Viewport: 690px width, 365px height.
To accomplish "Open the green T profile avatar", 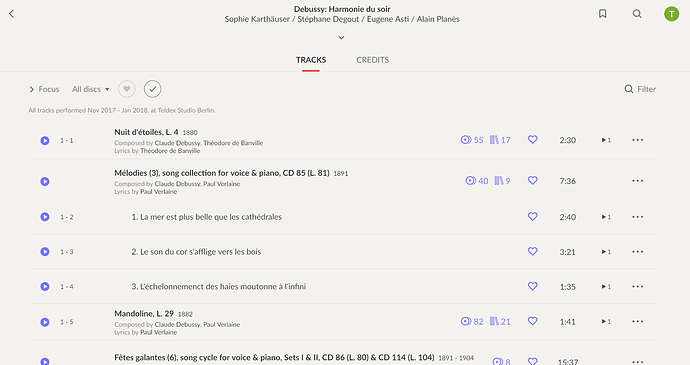I will 671,14.
